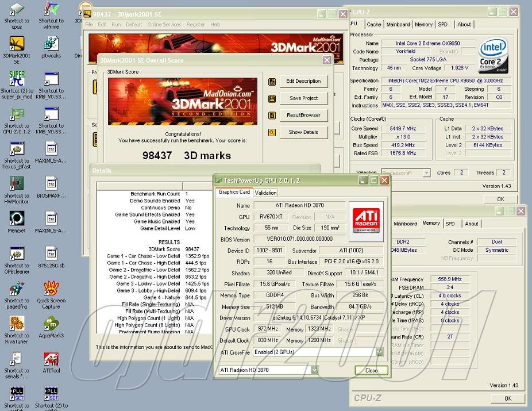The image size is (532, 411).
Task: Open the Register menu in 3DMark2001
Action: coord(196,25)
